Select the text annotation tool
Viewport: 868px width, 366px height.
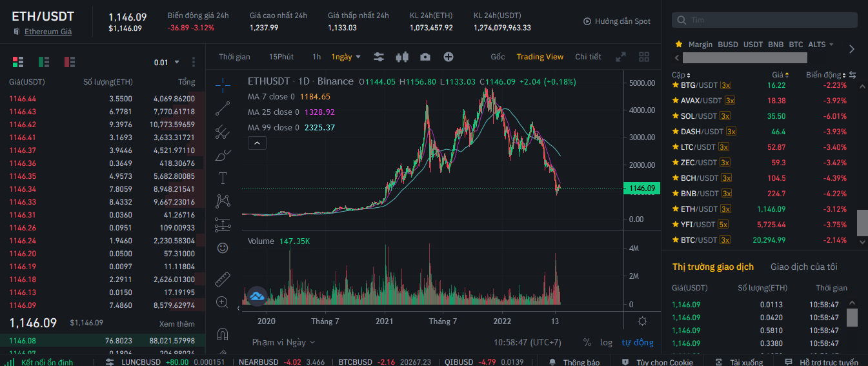(223, 178)
